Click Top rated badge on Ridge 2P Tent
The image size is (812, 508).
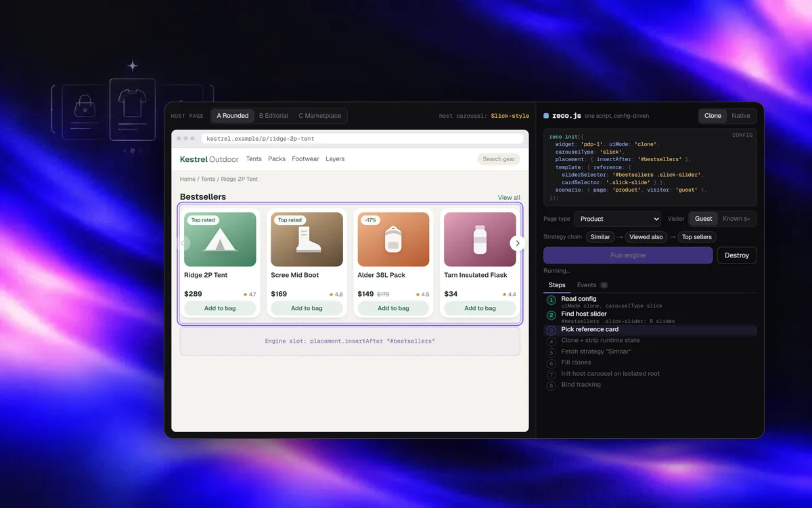point(203,220)
